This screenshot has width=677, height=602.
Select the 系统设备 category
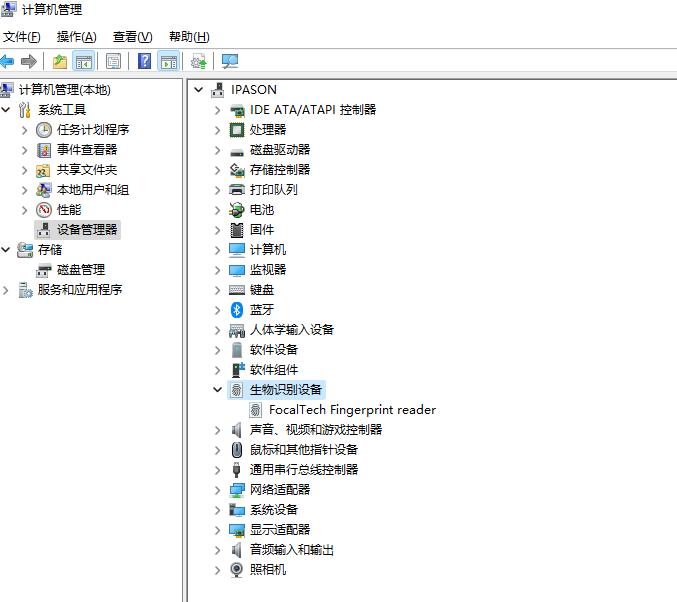point(274,510)
